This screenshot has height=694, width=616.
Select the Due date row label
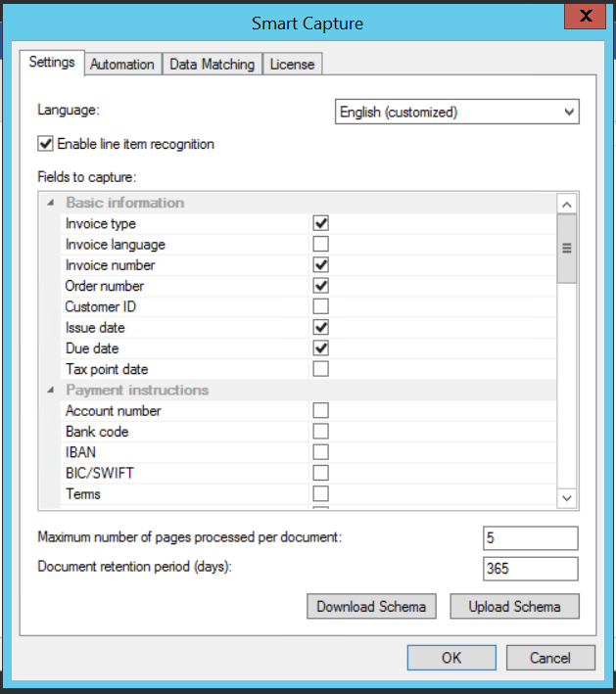tap(92, 348)
